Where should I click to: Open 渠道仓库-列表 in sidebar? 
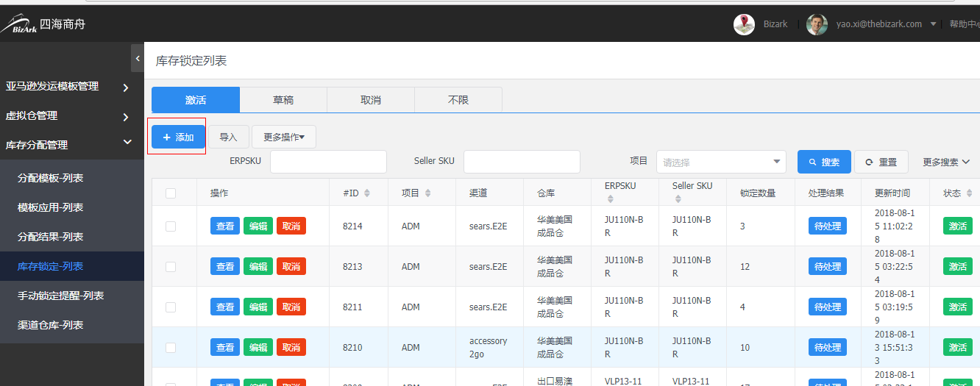coord(72,325)
